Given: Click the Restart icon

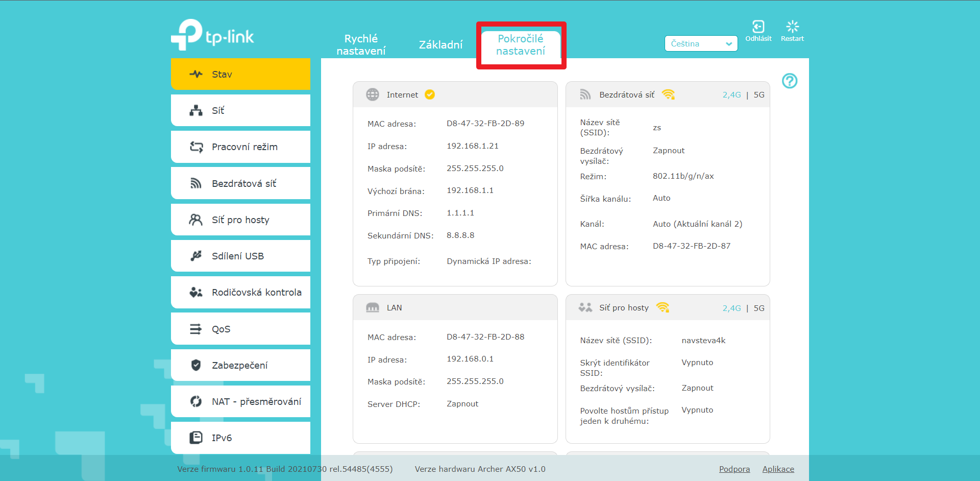Looking at the screenshot, I should click(x=792, y=27).
